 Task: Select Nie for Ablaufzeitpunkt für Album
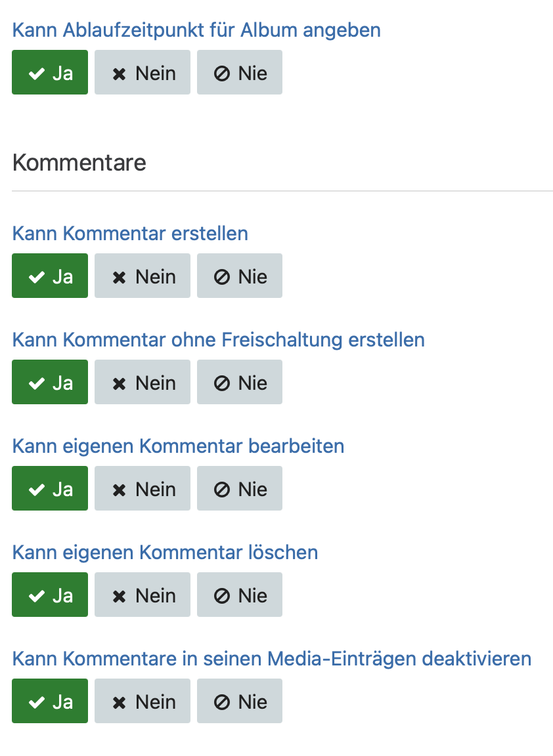tap(240, 73)
